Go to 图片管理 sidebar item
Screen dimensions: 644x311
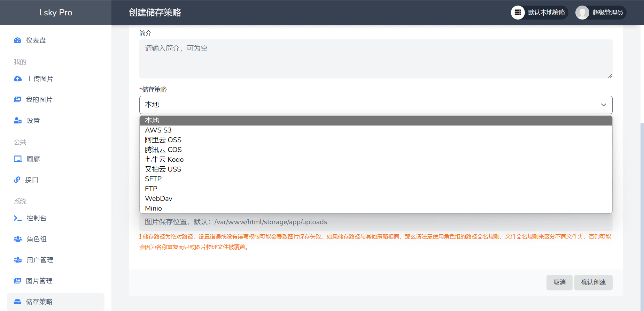point(39,281)
